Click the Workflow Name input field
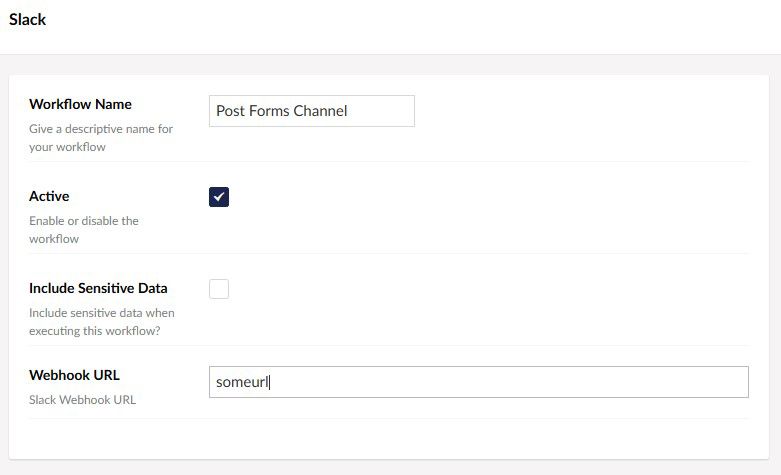Viewport: 781px width, 475px height. pyautogui.click(x=312, y=111)
